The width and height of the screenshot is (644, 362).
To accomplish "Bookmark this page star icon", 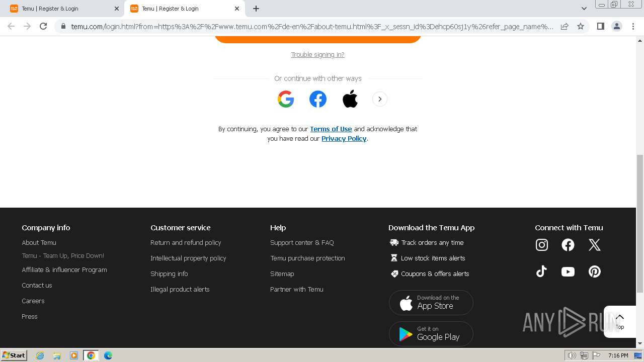I will tap(581, 26).
